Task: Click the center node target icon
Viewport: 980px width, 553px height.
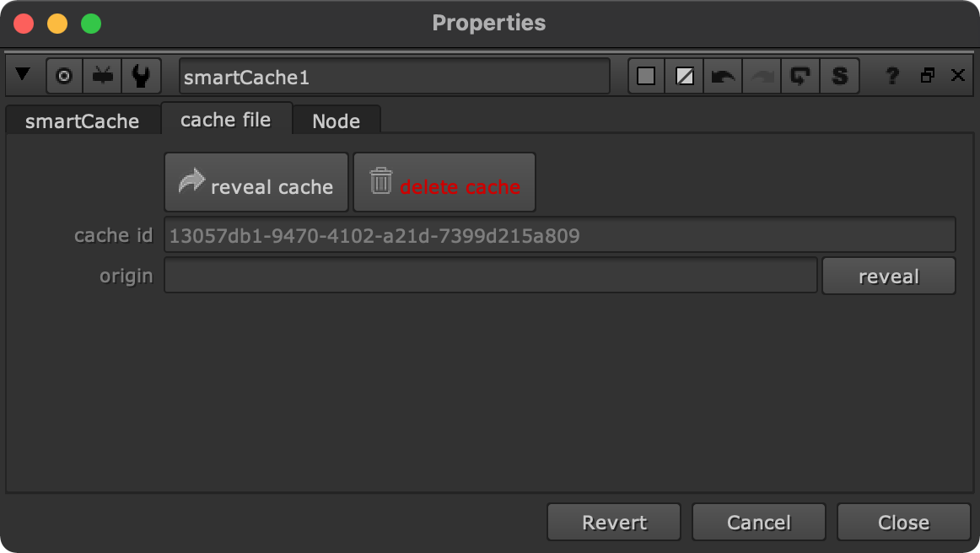Action: (x=63, y=75)
